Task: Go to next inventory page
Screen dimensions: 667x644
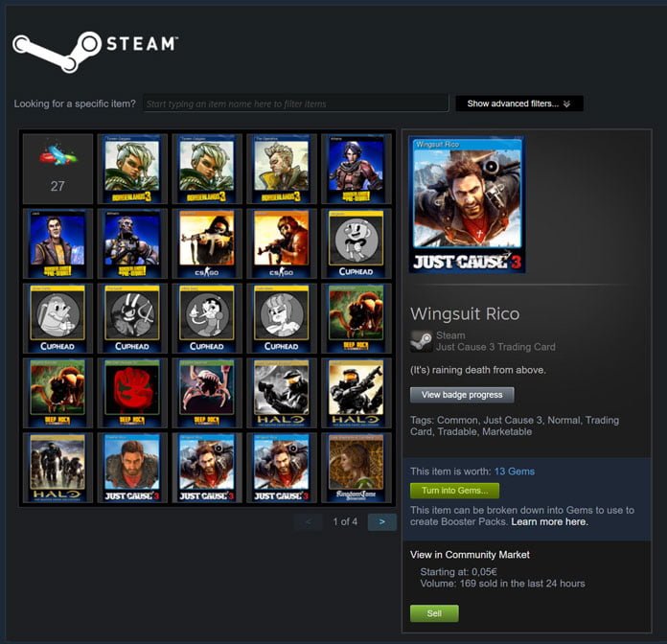Action: coord(382,521)
